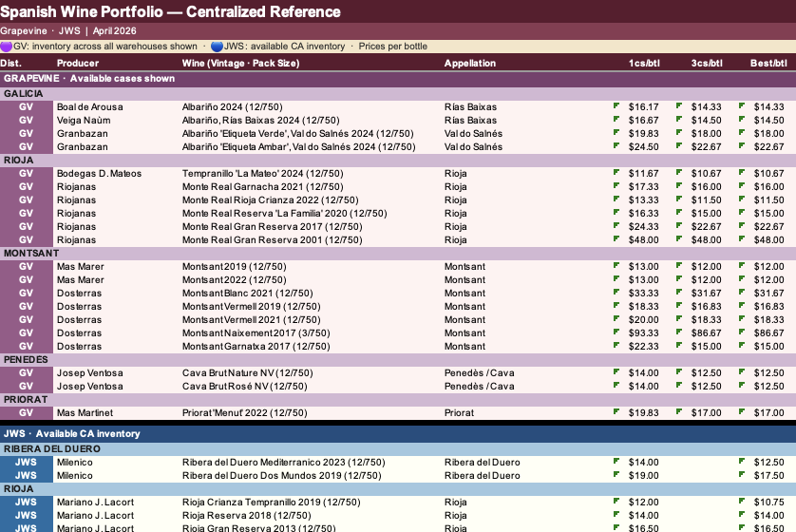Click the Tempranillo 'La Mateo' 2024 wine cell
The height and width of the screenshot is (532, 796).
262,174
